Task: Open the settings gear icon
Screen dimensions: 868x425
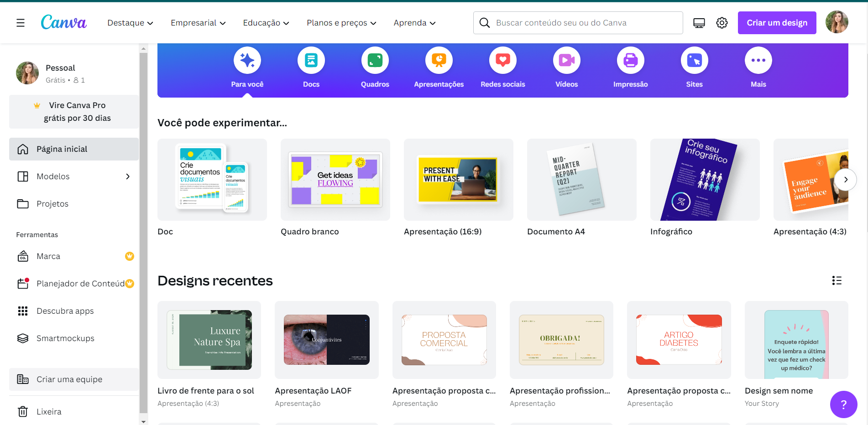Action: click(722, 23)
